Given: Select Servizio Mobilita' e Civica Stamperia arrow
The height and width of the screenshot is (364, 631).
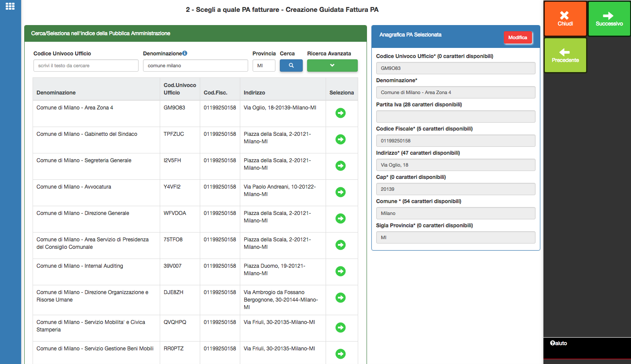Looking at the screenshot, I should point(341,328).
